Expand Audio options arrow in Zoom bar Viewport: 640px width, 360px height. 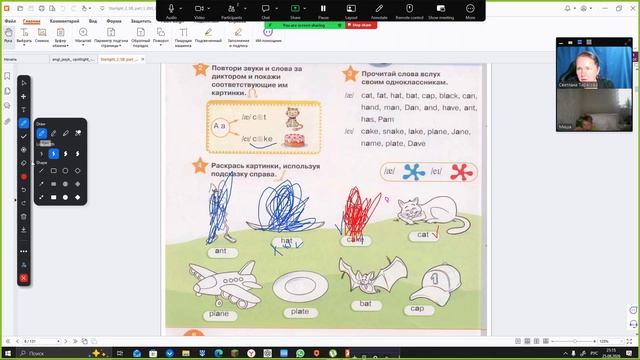tap(181, 9)
